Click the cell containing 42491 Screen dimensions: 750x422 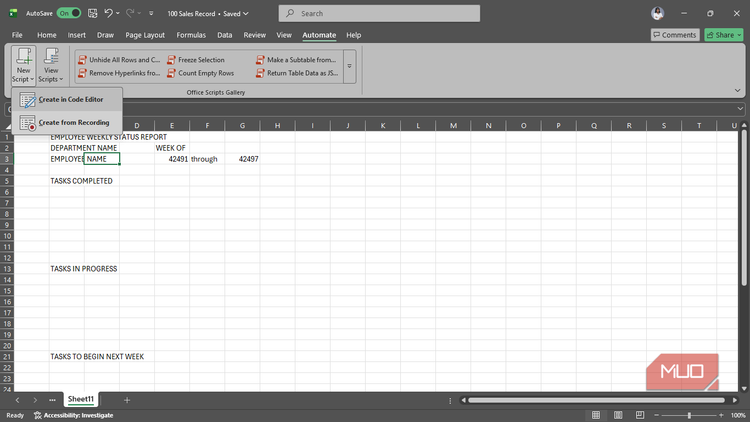point(172,159)
